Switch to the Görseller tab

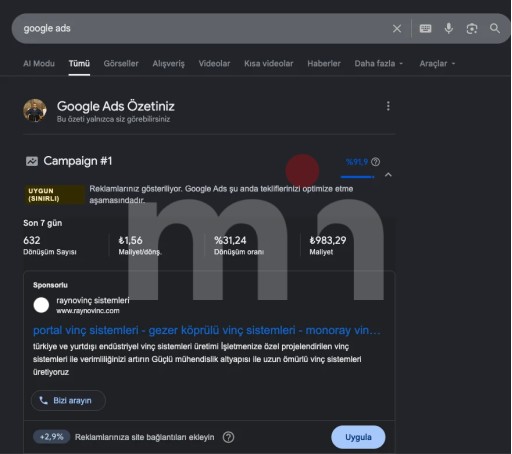[121, 63]
